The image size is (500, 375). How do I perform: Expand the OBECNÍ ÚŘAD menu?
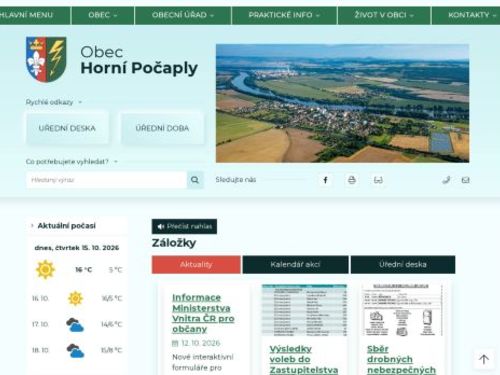click(x=183, y=15)
